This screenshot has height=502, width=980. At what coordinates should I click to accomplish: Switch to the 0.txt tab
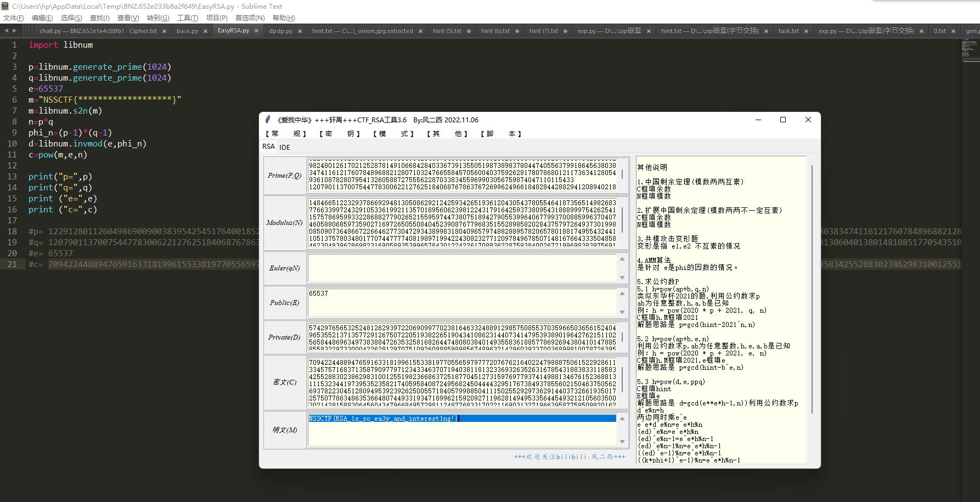tap(940, 31)
